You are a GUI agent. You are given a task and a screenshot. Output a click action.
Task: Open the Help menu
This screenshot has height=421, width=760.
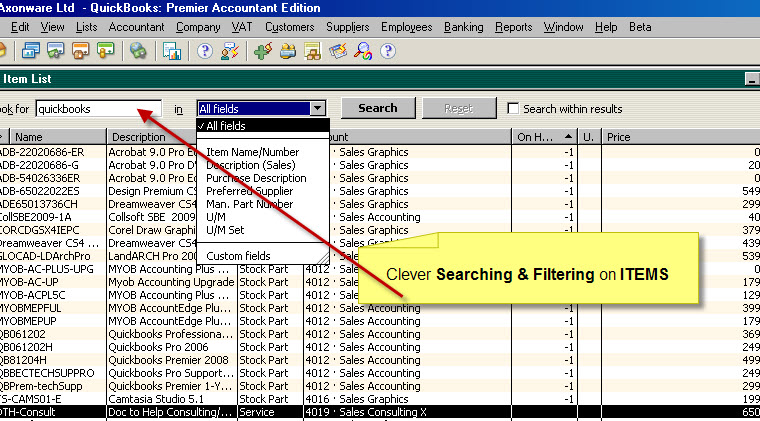pos(606,27)
